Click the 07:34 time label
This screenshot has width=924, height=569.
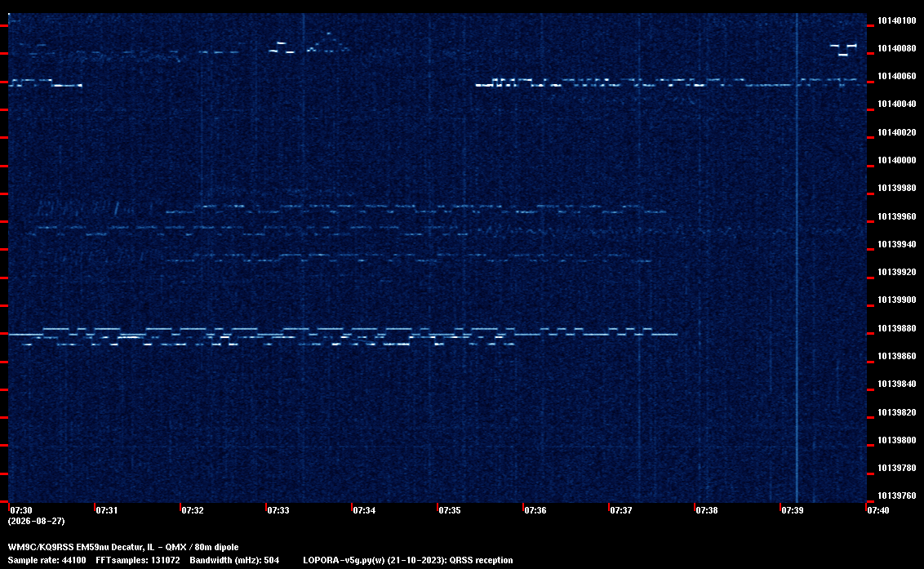[364, 510]
